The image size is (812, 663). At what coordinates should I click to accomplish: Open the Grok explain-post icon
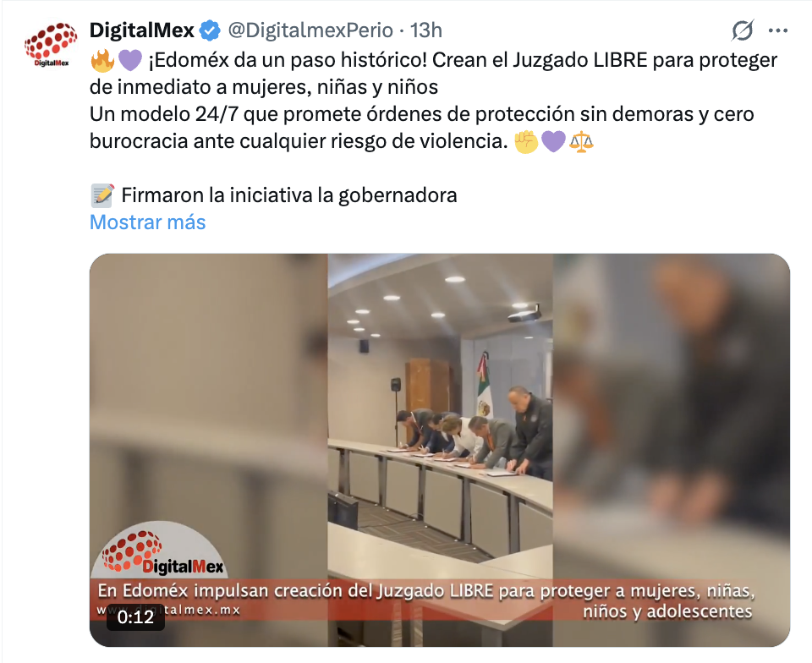coord(742,30)
